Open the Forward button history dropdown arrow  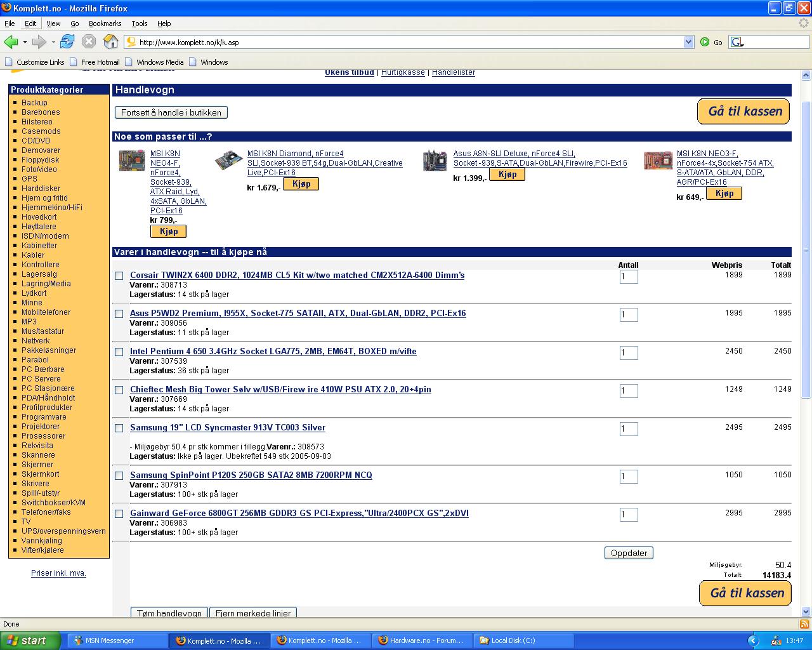[53, 42]
